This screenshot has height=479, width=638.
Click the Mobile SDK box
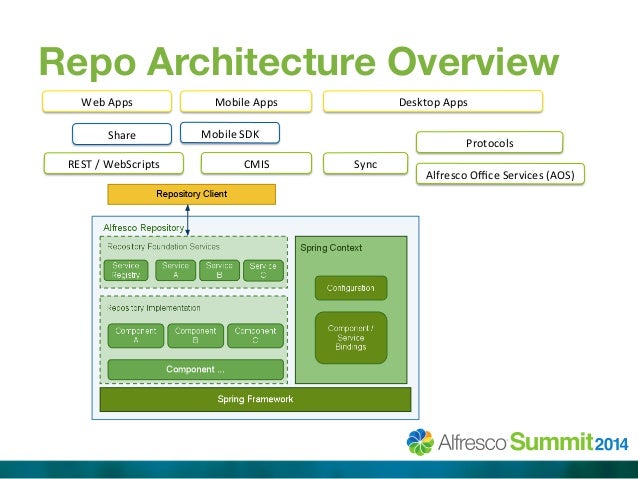pyautogui.click(x=230, y=133)
